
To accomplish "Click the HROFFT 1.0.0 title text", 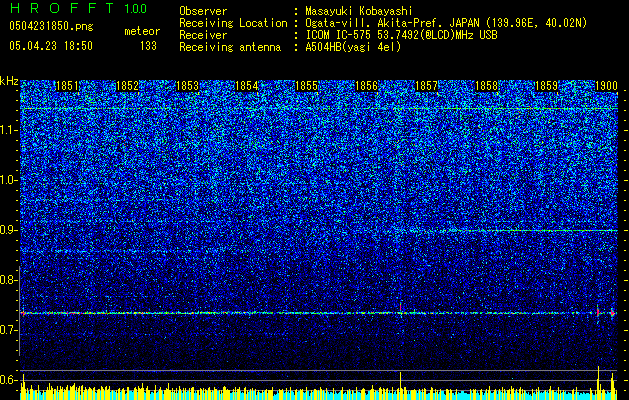I will (78, 8).
